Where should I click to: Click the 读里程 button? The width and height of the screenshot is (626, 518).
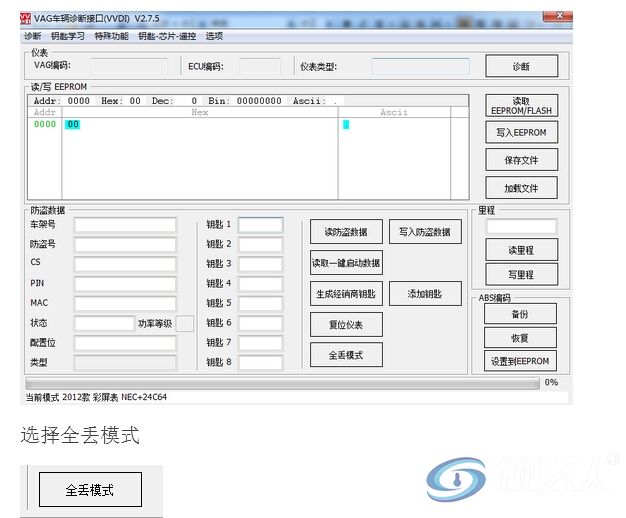521,250
